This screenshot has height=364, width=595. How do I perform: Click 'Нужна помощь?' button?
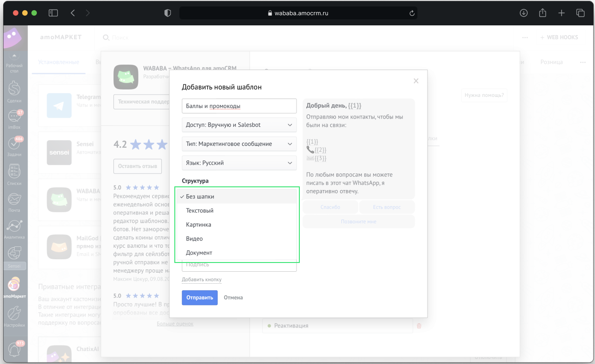(484, 95)
